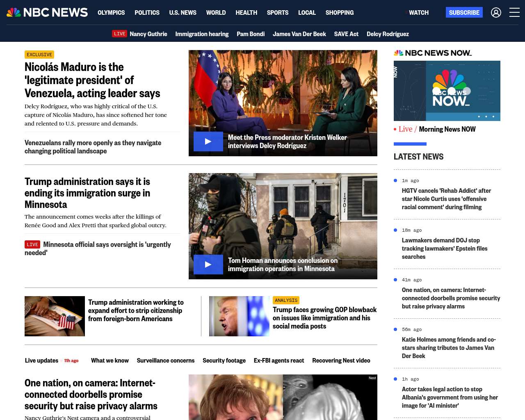Click the NBC News peacock logo
Screen dimensions: 525x420
(x=47, y=12)
